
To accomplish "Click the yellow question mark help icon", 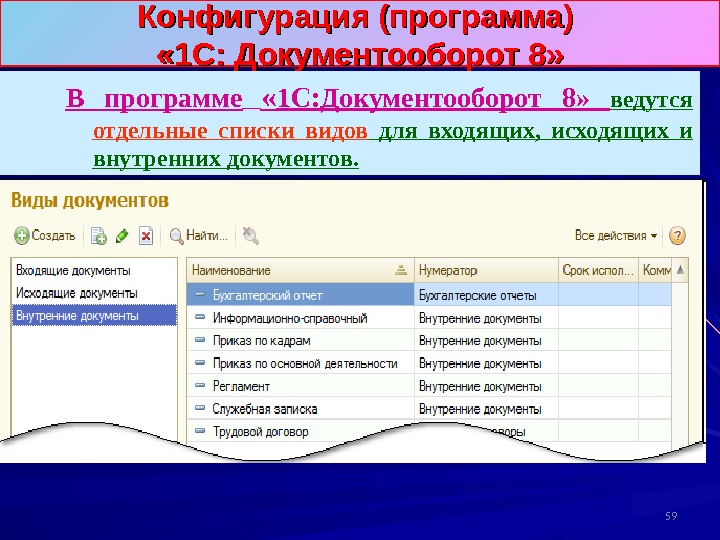I will point(677,236).
